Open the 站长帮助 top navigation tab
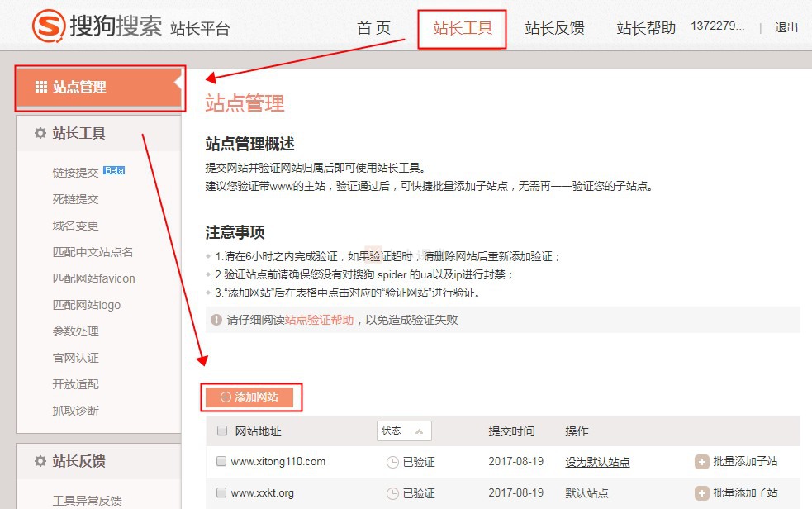Viewport: 812px width, 509px height. (646, 27)
